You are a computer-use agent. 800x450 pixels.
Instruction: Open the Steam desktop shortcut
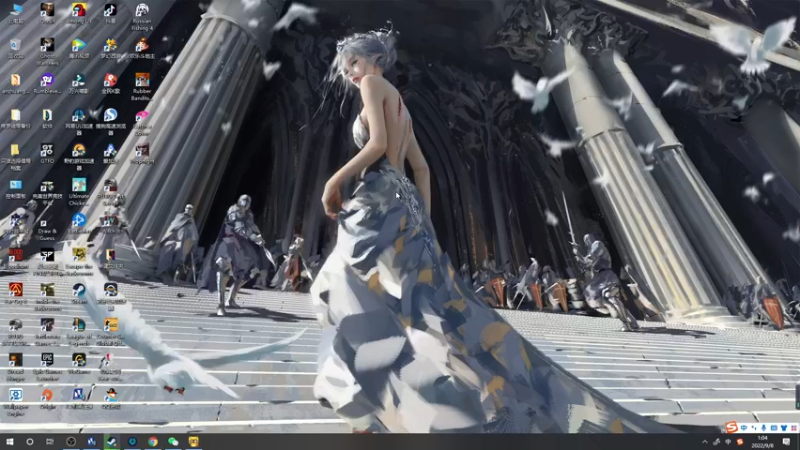(79, 290)
